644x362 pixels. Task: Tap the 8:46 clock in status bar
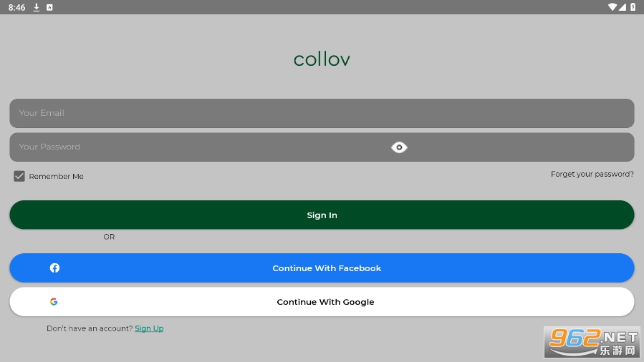tap(17, 7)
